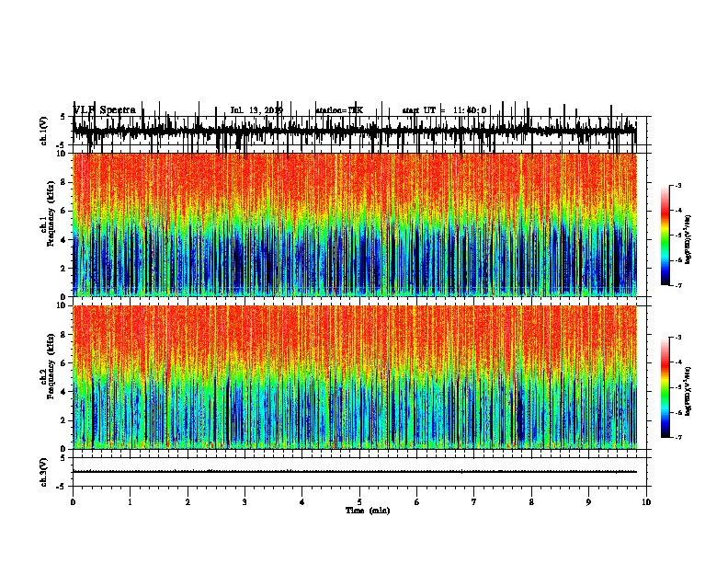728x563 pixels.
Task: Click the "3" time axis tick label
Action: click(x=245, y=502)
